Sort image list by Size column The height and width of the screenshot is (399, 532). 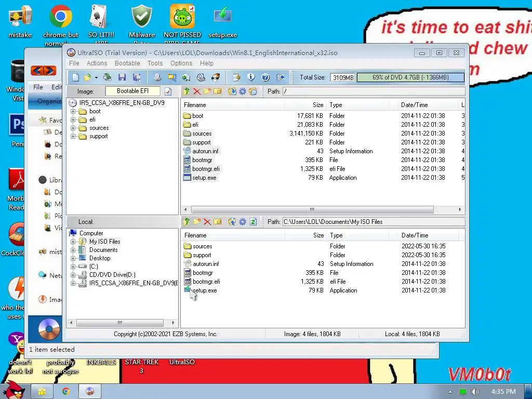305,105
